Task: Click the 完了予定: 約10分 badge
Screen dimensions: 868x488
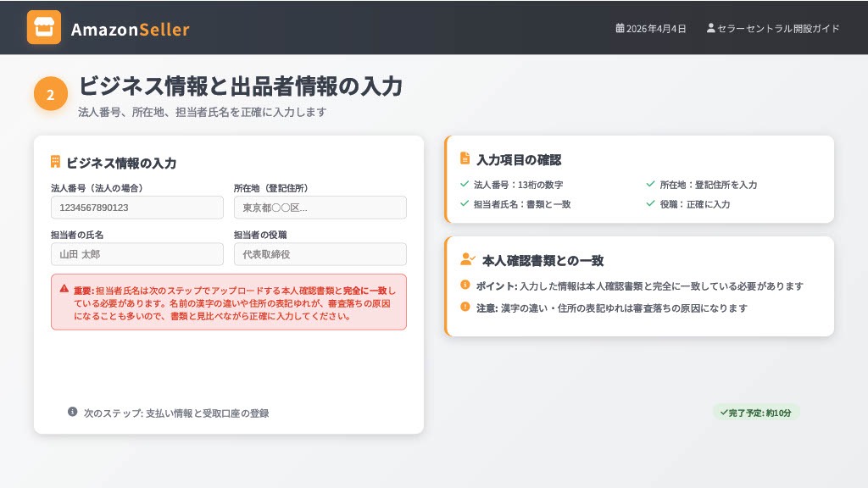Action: [x=755, y=413]
